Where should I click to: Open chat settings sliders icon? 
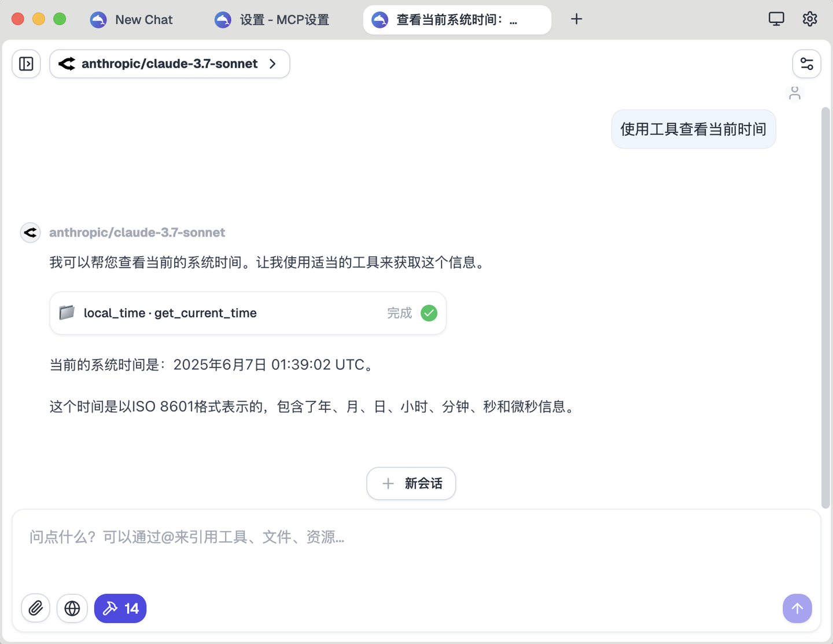click(806, 64)
